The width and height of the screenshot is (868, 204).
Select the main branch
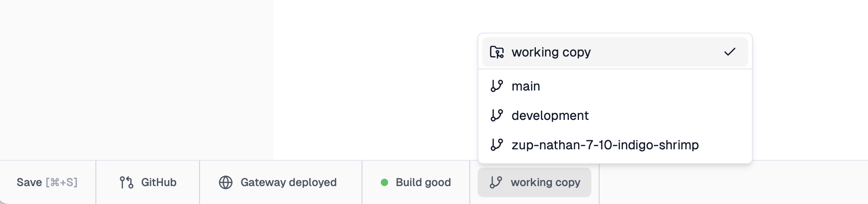[x=615, y=86]
